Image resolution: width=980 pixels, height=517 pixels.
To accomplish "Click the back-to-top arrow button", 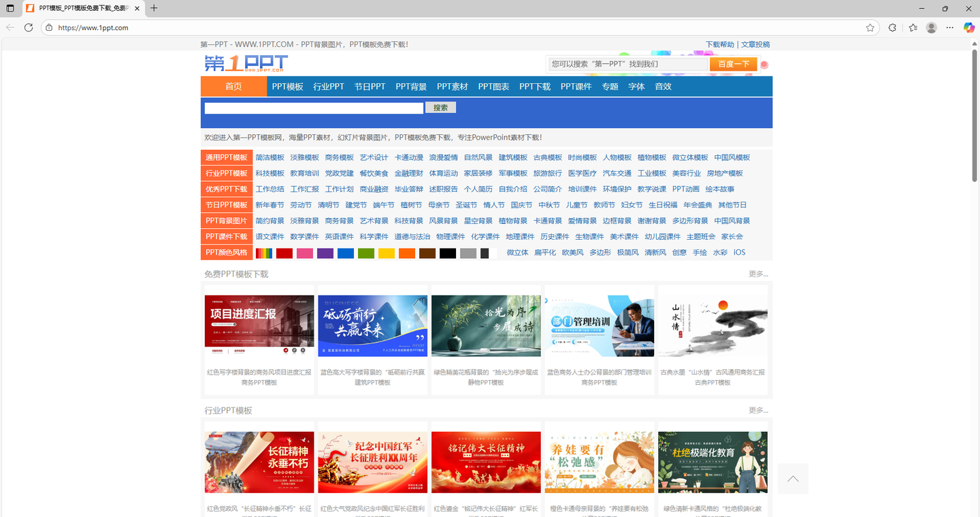I will (793, 478).
